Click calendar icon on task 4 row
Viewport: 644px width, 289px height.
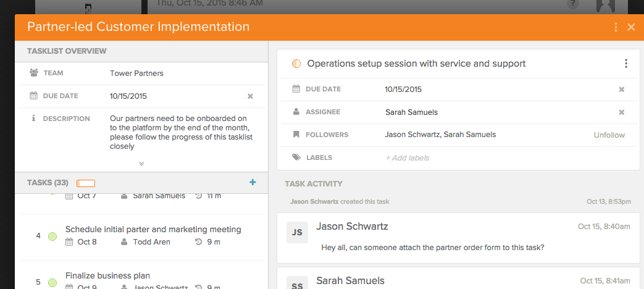69,242
